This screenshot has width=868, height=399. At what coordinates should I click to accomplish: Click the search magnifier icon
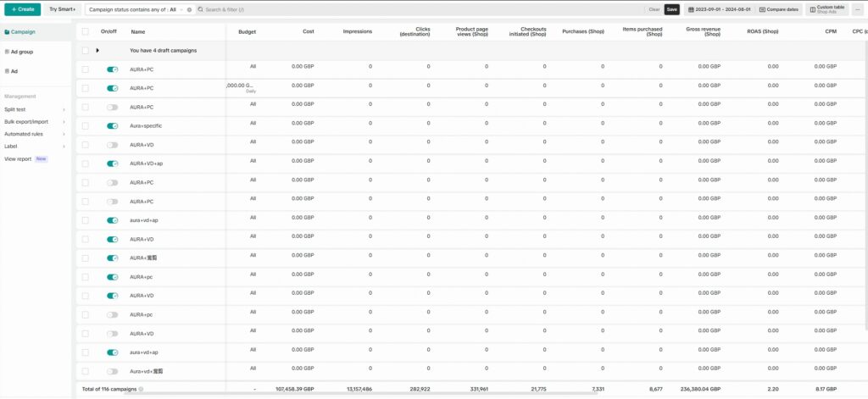pyautogui.click(x=199, y=9)
